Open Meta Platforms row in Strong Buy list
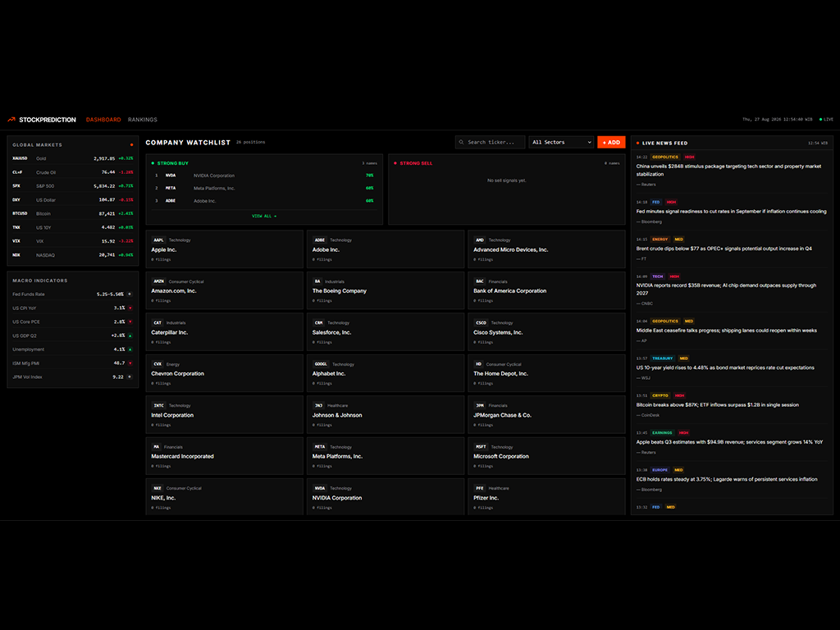Viewport: 840px width, 630px height. click(264, 188)
